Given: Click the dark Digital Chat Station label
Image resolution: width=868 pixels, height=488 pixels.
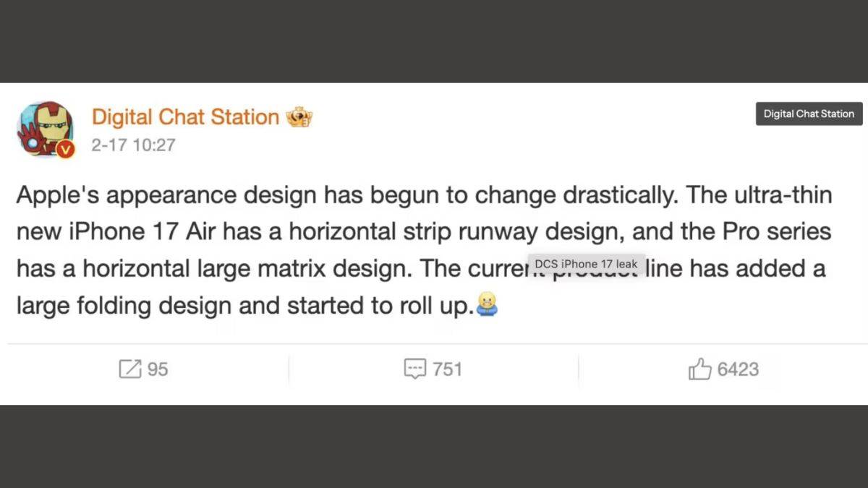Looking at the screenshot, I should (809, 114).
